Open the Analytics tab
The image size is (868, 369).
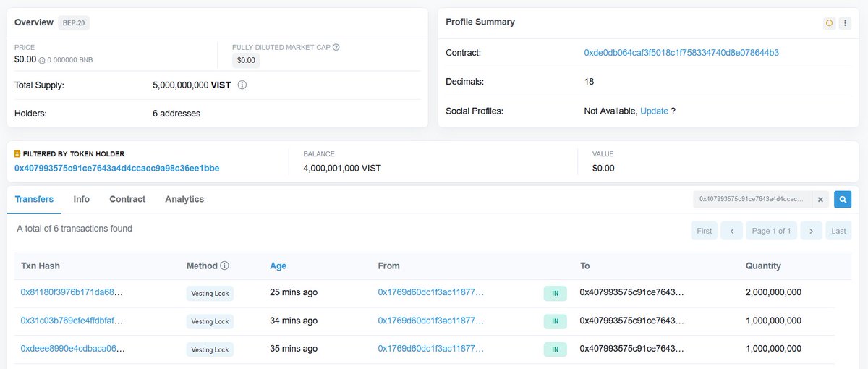coord(184,199)
